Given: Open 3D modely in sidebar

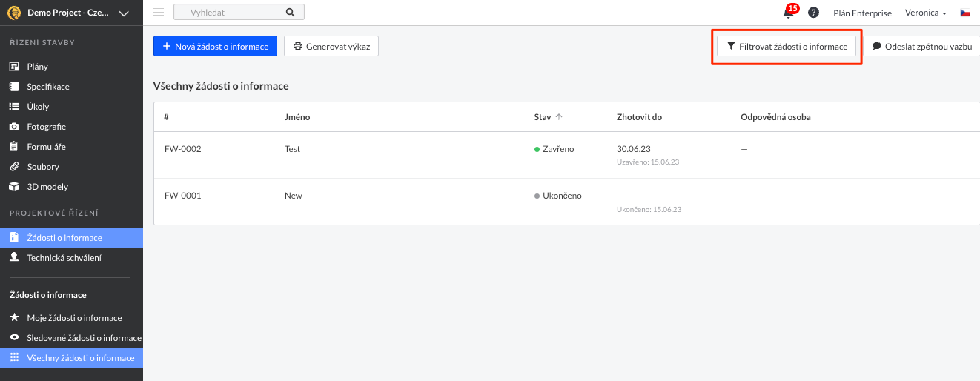Looking at the screenshot, I should point(47,187).
